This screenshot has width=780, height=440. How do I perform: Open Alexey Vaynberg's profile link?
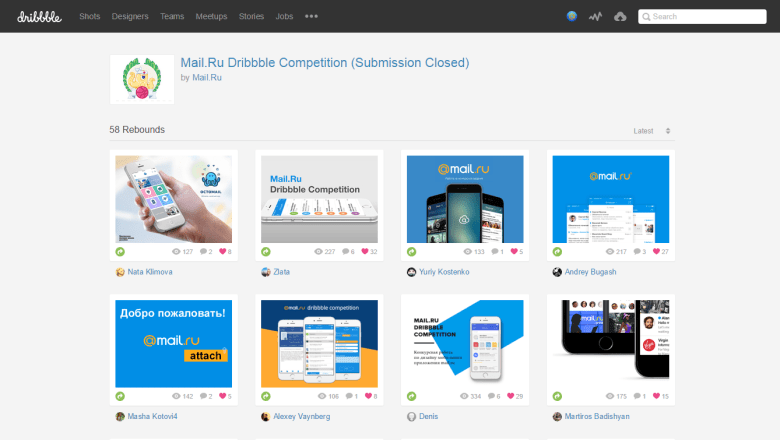coord(301,417)
